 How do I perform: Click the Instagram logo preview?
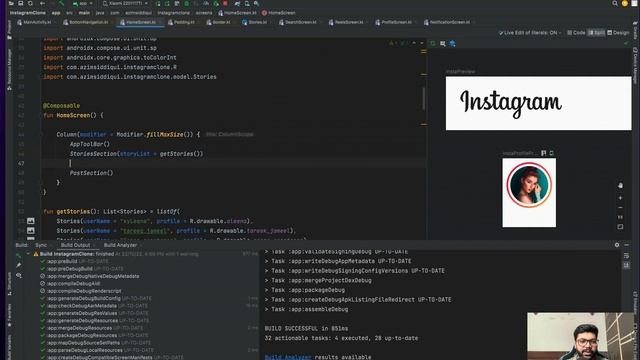pyautogui.click(x=538, y=103)
